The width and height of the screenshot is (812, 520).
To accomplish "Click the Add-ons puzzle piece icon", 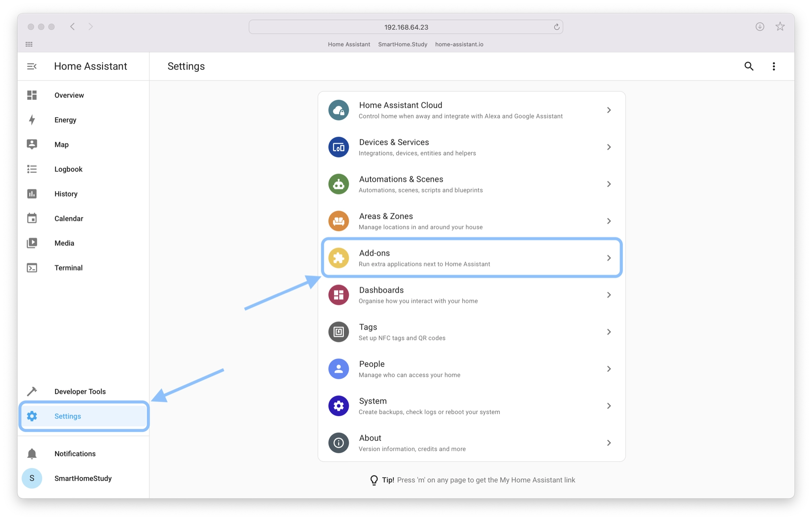I will pyautogui.click(x=339, y=258).
